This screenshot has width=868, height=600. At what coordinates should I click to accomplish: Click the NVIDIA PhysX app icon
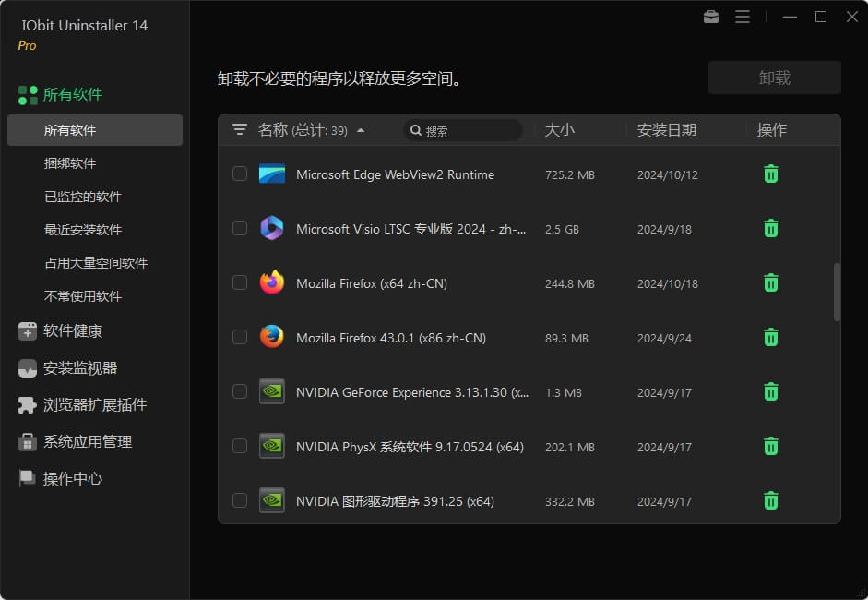click(272, 446)
